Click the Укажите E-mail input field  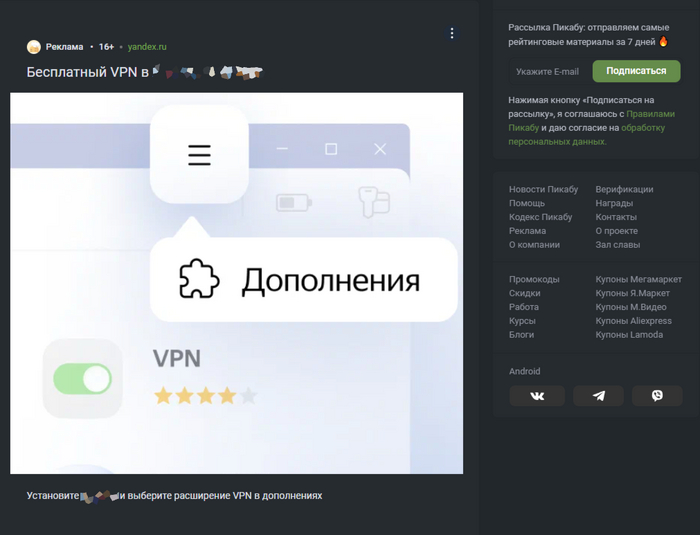pos(550,71)
